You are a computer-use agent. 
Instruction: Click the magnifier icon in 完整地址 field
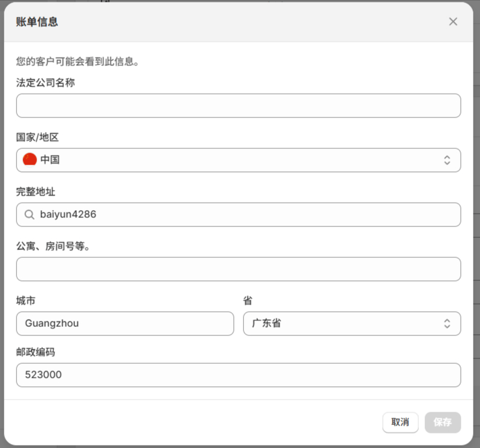pyautogui.click(x=29, y=214)
